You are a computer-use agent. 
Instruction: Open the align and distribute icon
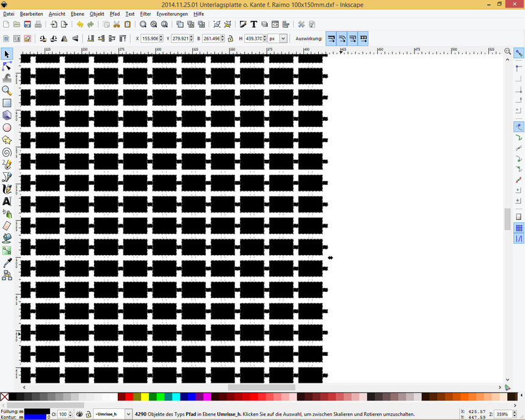pos(286,24)
